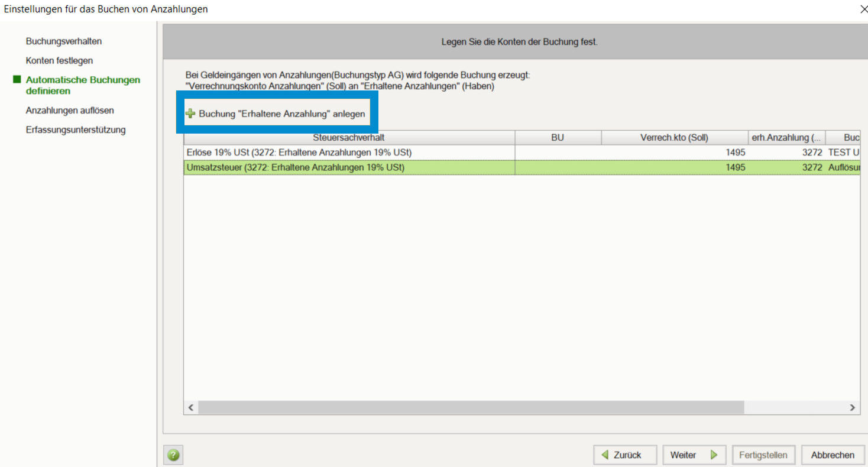This screenshot has height=467, width=868.
Task: Switch to the Erfassungsunterstützung step
Action: coord(75,129)
